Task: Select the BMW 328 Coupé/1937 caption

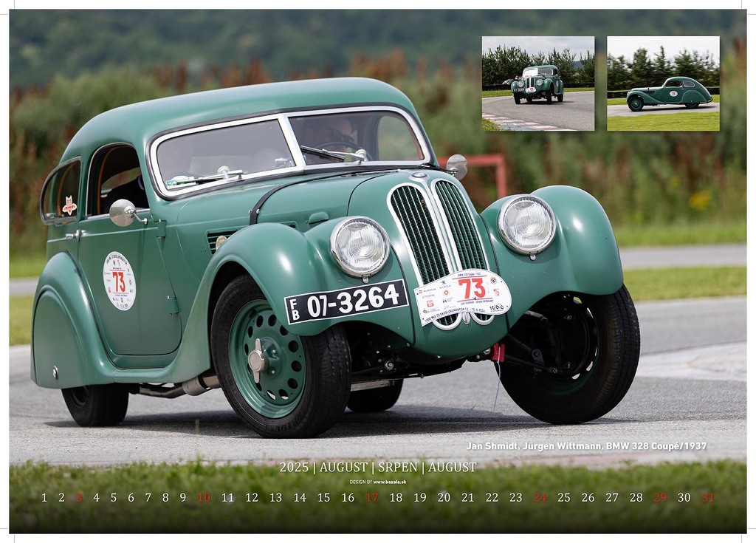Action: tap(586, 446)
